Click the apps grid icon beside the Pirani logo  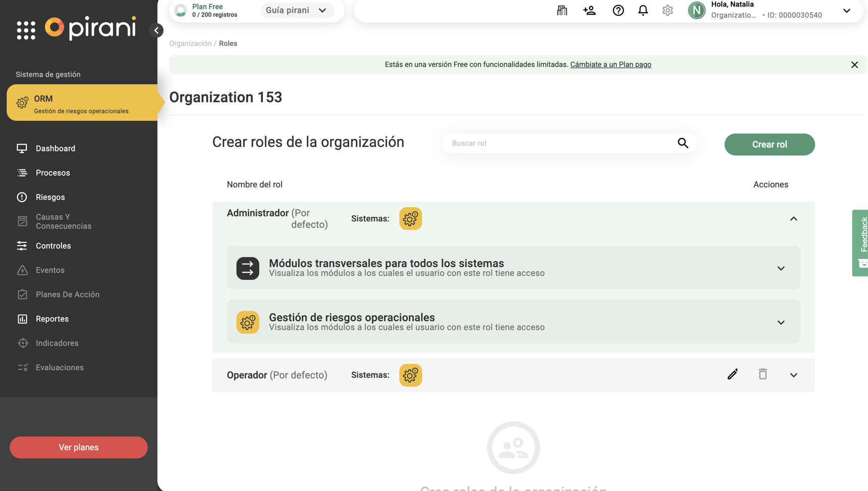tap(26, 30)
